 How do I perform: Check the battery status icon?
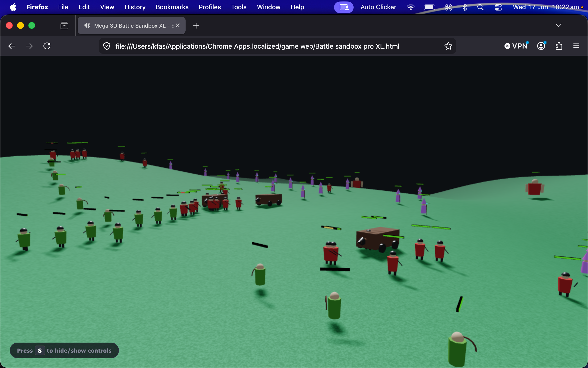click(430, 7)
